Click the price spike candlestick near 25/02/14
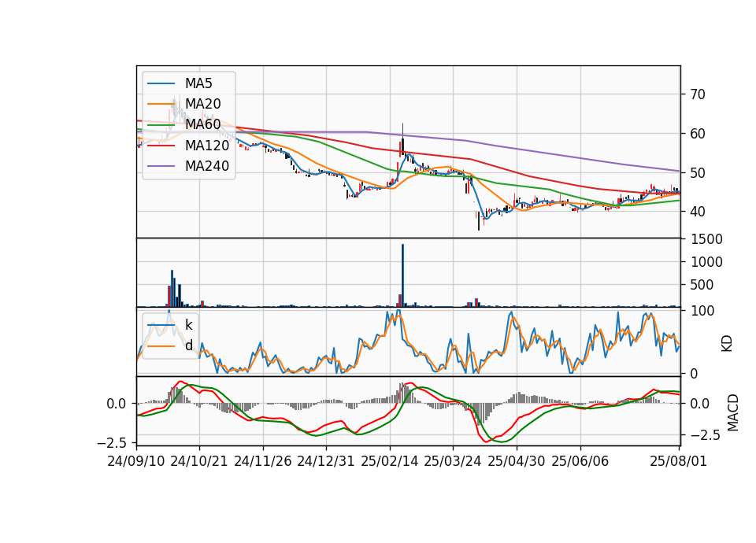The width and height of the screenshot is (756, 543). pos(402,139)
